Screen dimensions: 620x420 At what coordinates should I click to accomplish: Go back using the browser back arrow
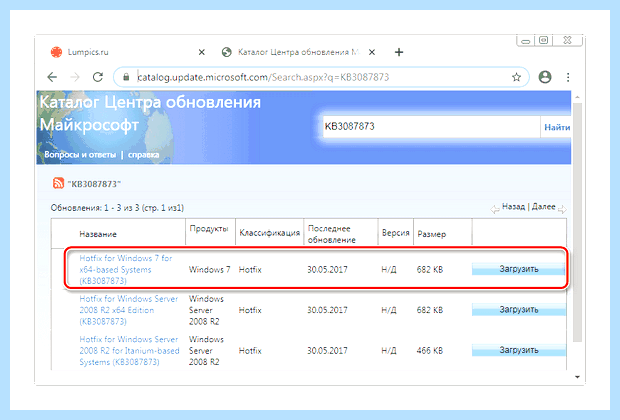click(52, 77)
